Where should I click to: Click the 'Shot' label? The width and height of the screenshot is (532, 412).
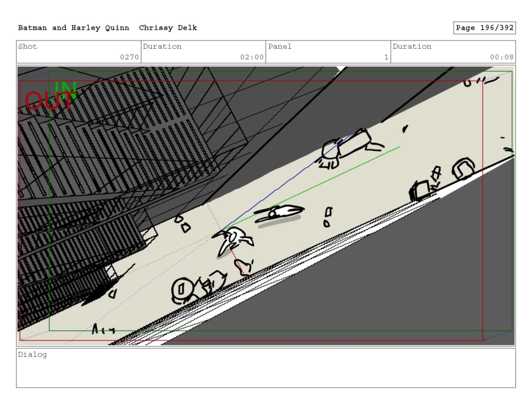click(28, 46)
